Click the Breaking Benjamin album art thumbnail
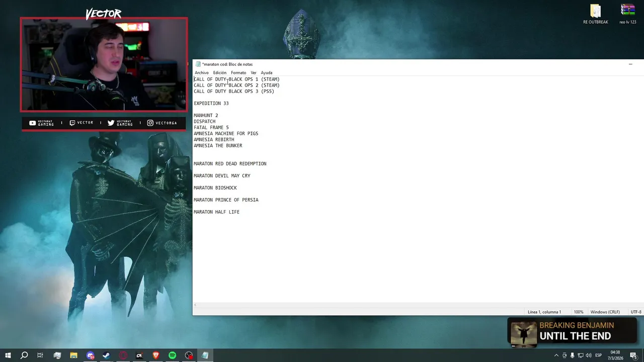This screenshot has width=644, height=362. point(523,333)
